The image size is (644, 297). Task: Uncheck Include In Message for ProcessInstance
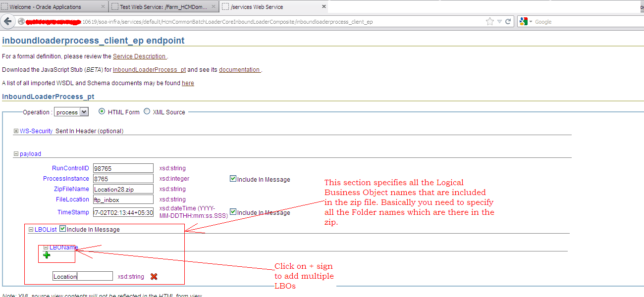pyautogui.click(x=232, y=178)
